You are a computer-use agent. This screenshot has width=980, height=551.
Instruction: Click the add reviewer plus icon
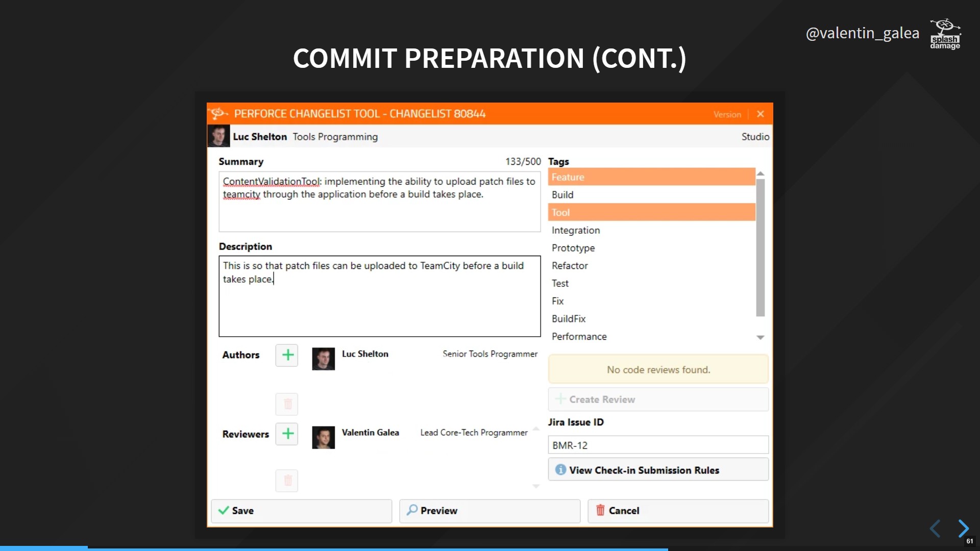[x=288, y=433]
